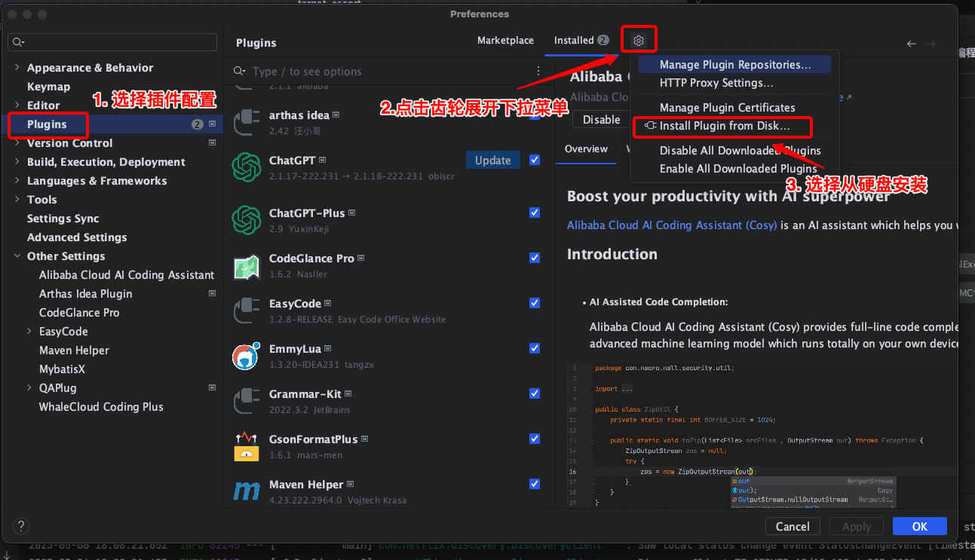Click the Maven Helper plugin icon
The image size is (975, 560).
point(246,491)
